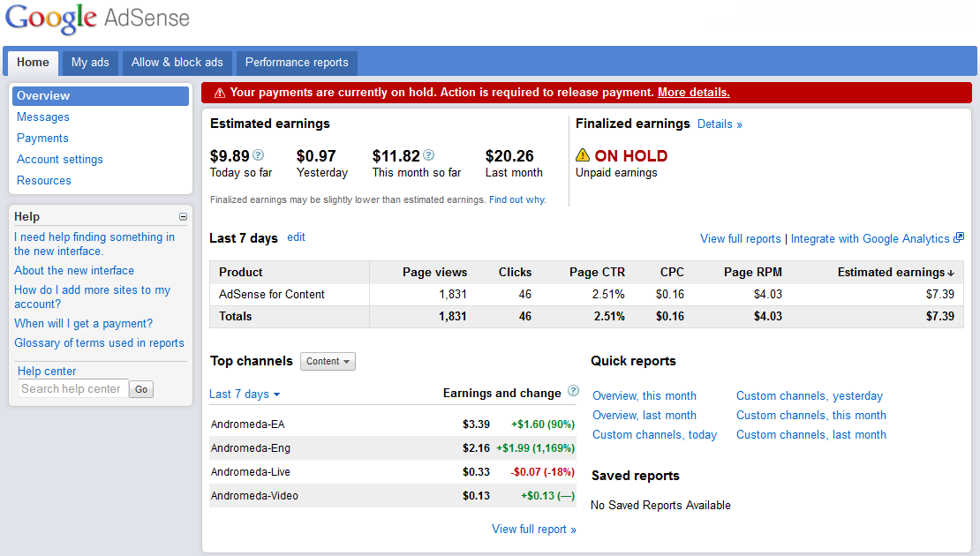
Task: Click the alert icon in the red payments banner
Action: (219, 93)
